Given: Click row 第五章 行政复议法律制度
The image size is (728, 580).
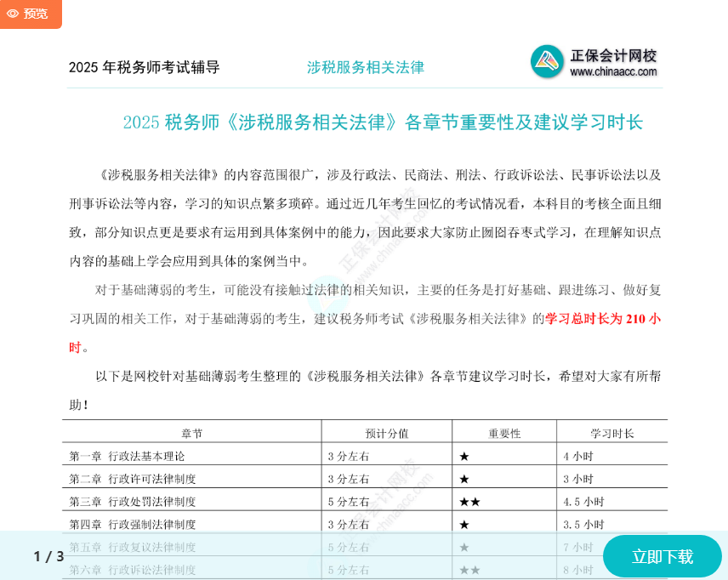Looking at the screenshot, I should click(133, 547).
